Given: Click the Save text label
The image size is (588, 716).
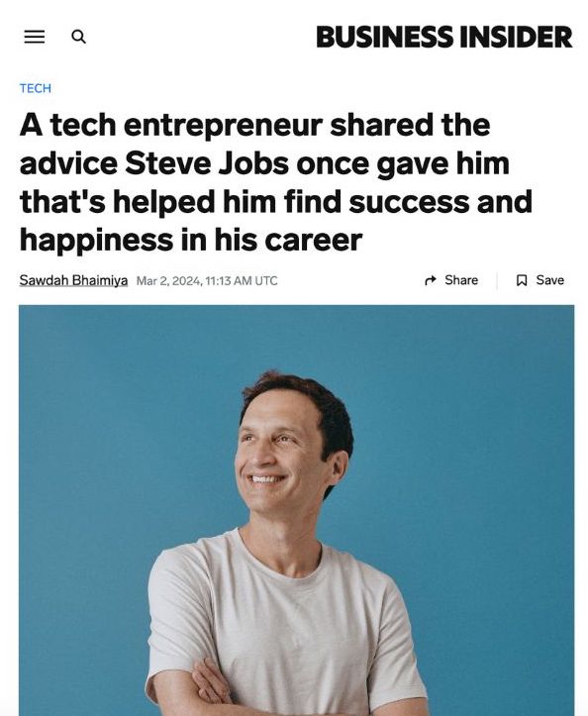Looking at the screenshot, I should click(x=549, y=280).
